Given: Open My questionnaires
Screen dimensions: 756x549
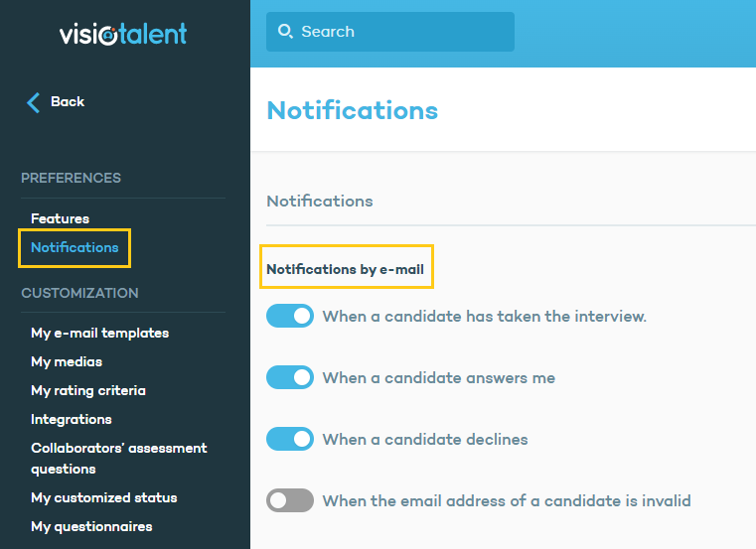Looking at the screenshot, I should [91, 526].
